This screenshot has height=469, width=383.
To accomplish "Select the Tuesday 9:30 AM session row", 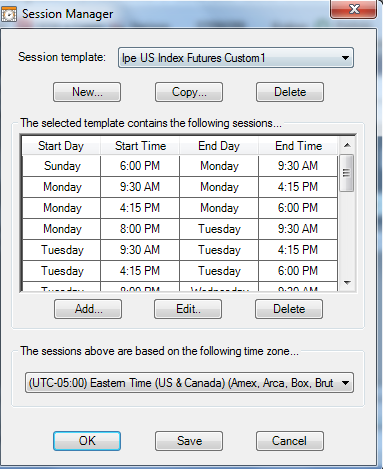I will point(180,250).
